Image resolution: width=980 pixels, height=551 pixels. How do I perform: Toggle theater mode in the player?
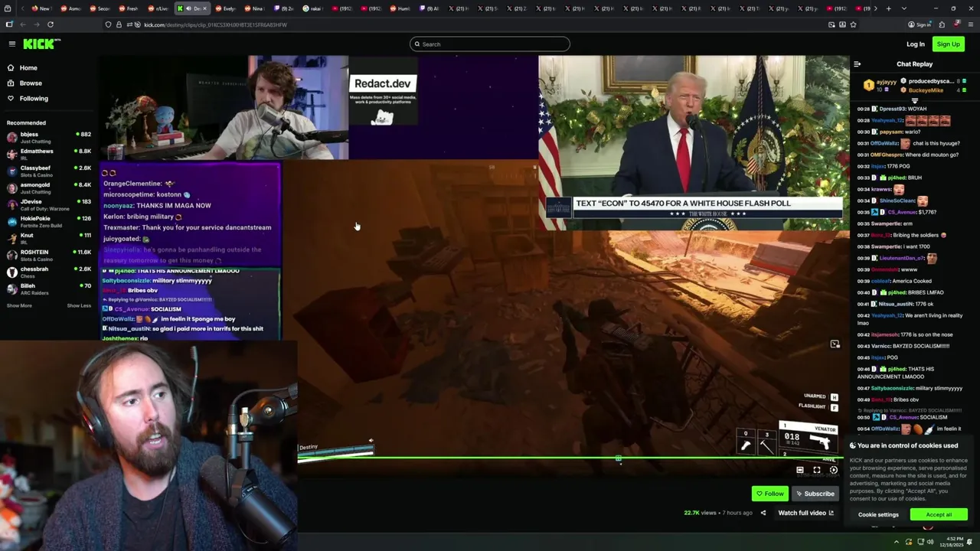point(800,470)
